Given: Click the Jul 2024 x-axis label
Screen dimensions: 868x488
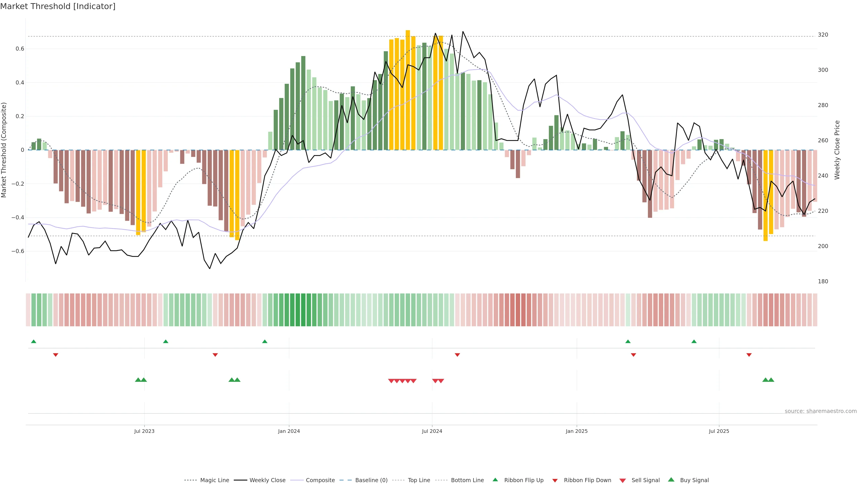Looking at the screenshot, I should pos(432,431).
